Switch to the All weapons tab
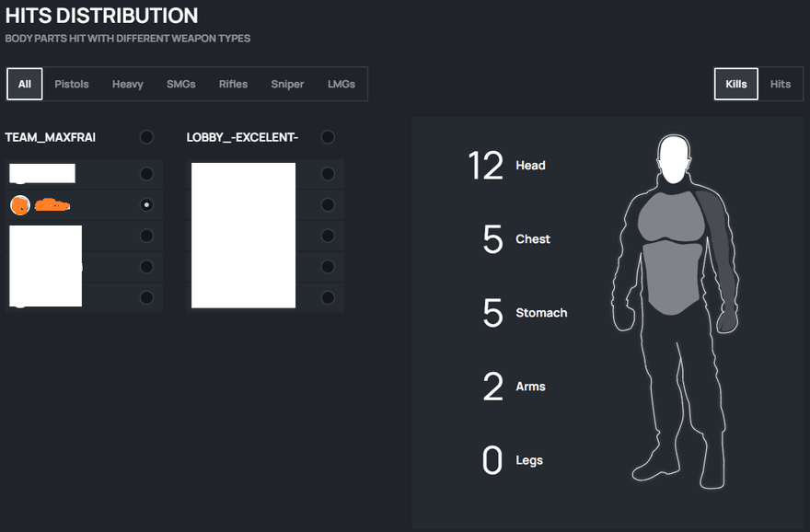Viewport: 810px width, 532px height. 25,84
